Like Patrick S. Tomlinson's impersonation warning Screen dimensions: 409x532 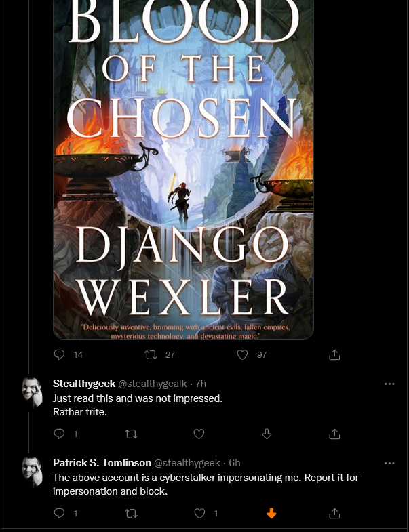click(x=199, y=513)
